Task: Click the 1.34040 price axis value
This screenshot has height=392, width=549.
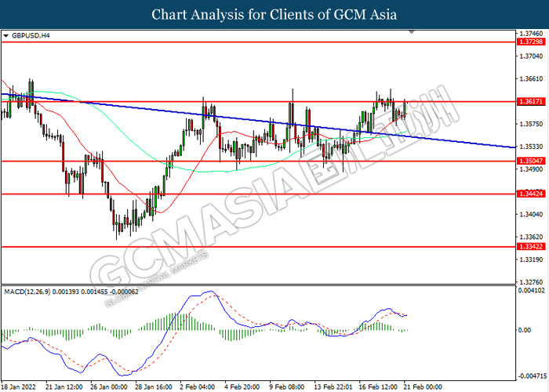Action: point(531,214)
